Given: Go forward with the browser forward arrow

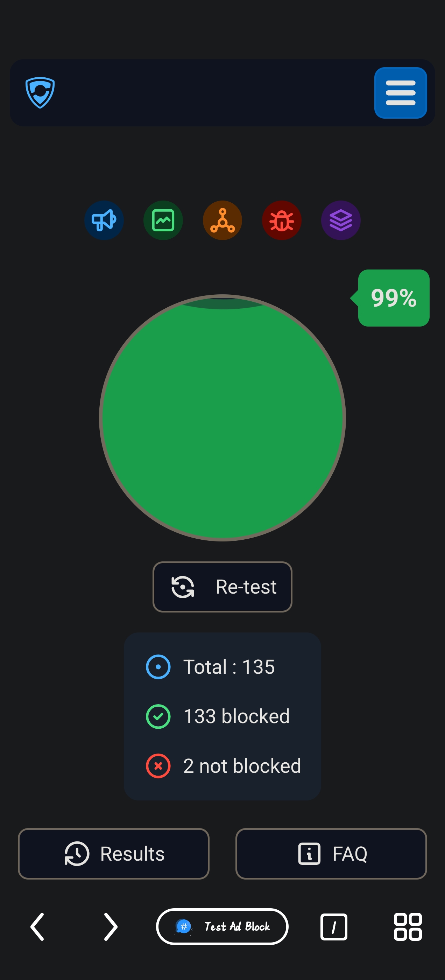Looking at the screenshot, I should pyautogui.click(x=110, y=926).
